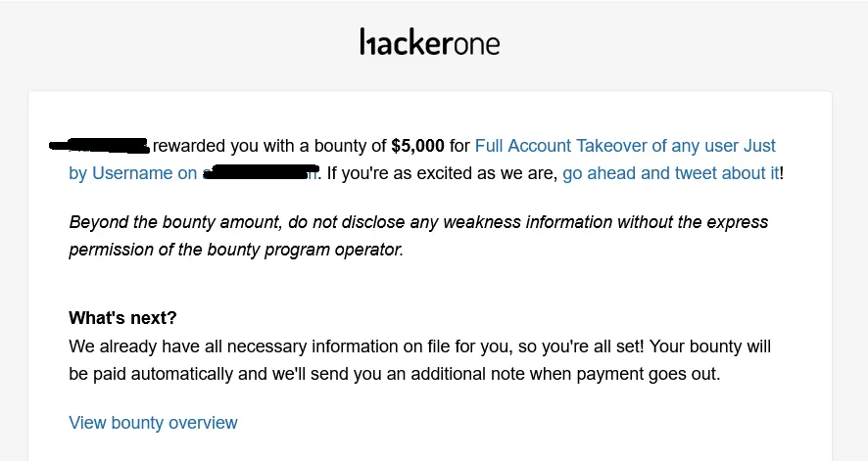The image size is (868, 461).
Task: Click the 'by Username on' link text
Action: coord(132,173)
